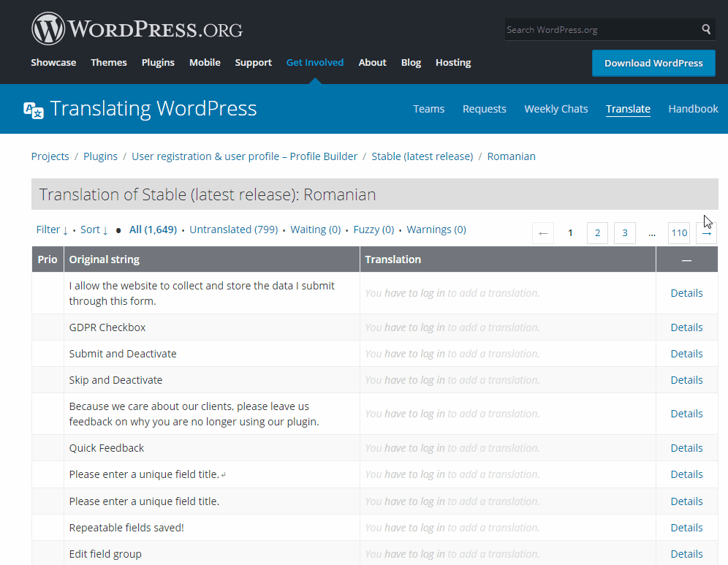Open Details for Quick Feedback row
The image size is (728, 565).
tap(686, 448)
